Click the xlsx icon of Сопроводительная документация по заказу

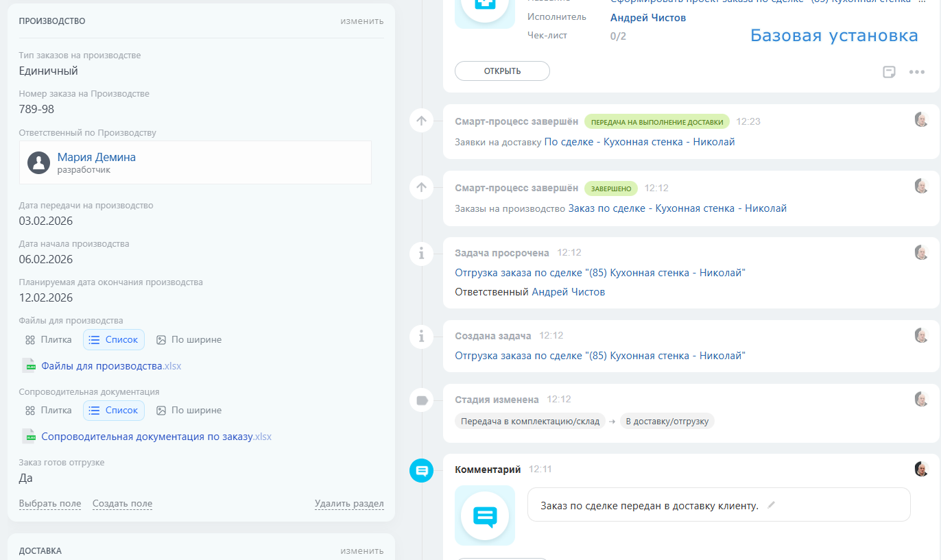(29, 437)
